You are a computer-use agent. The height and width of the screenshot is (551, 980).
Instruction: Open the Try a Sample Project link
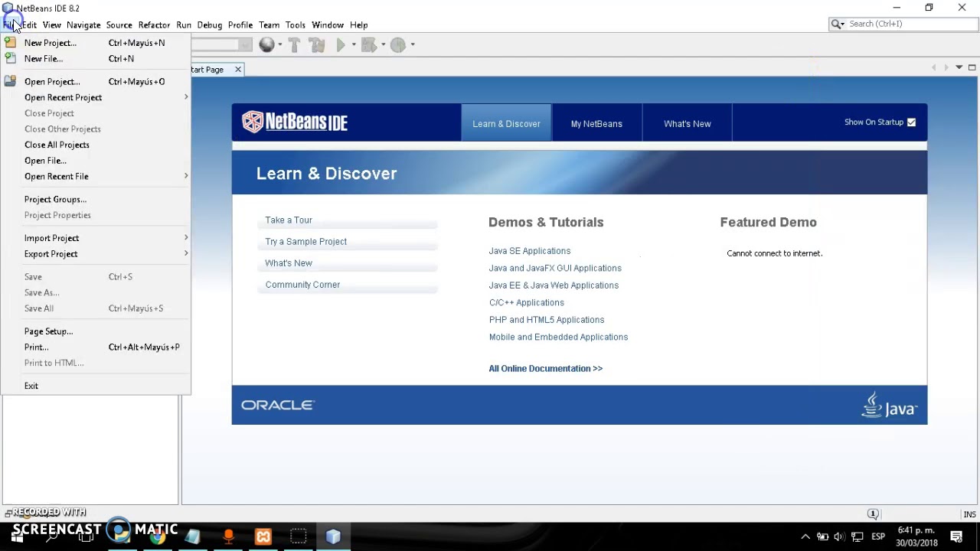coord(306,242)
